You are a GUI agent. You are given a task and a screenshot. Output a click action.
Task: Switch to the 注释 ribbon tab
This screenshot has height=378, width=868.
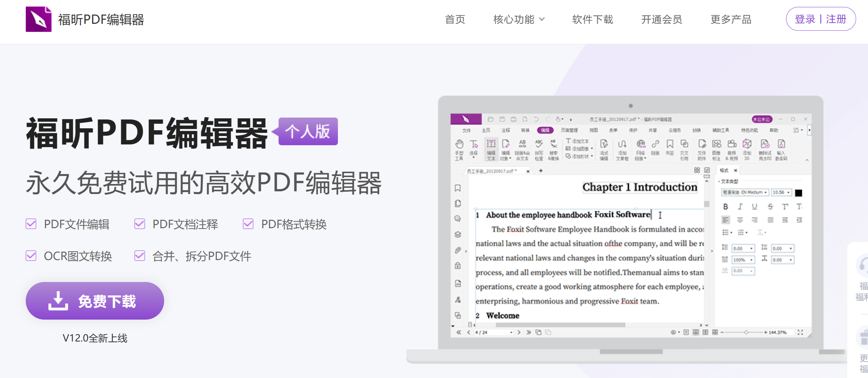pyautogui.click(x=506, y=130)
